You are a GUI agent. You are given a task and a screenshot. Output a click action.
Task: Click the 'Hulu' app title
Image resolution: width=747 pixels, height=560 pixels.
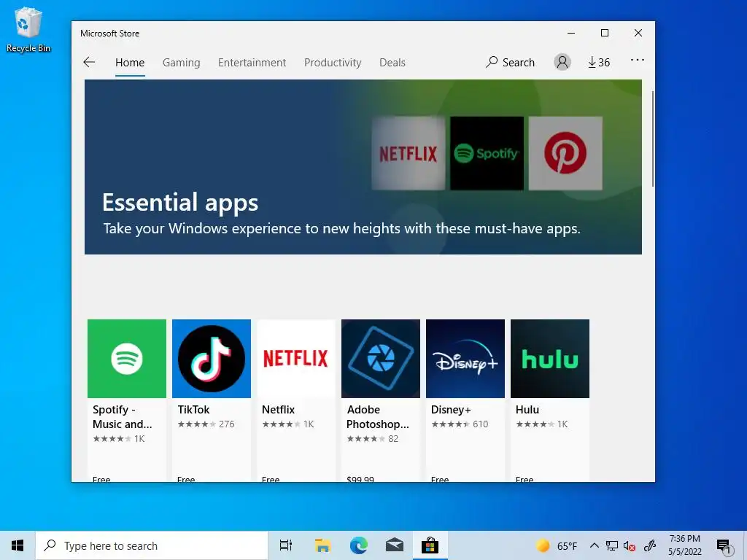pos(527,410)
